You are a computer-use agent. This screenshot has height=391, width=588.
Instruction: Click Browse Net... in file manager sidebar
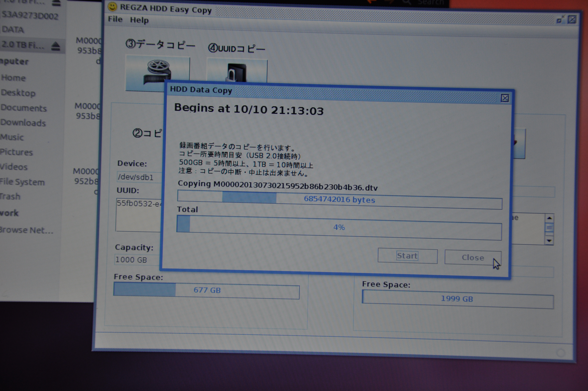pos(27,230)
